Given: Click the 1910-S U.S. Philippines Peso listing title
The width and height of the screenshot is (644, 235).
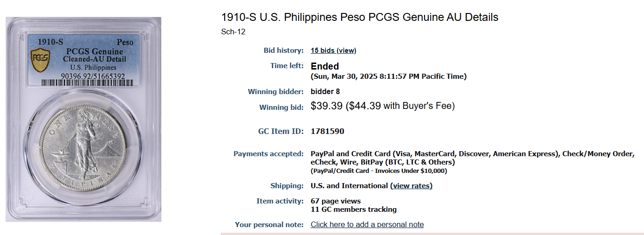Looking at the screenshot, I should tap(360, 18).
